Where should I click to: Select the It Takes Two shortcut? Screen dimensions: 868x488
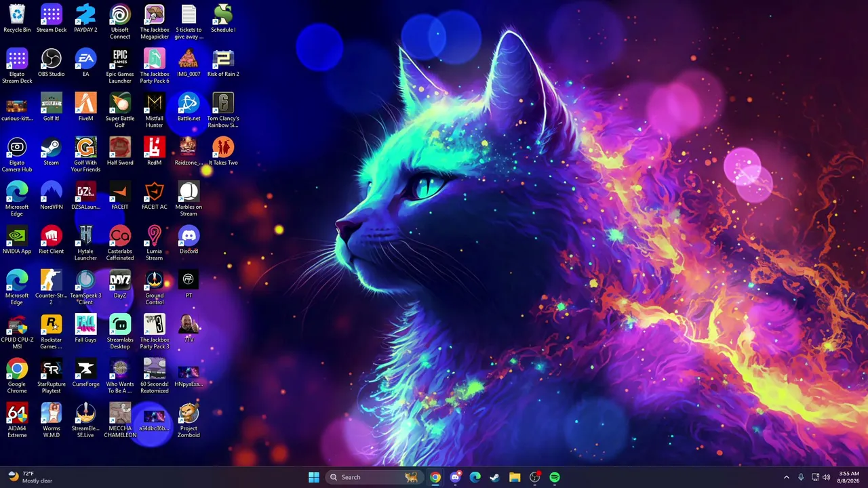point(223,151)
